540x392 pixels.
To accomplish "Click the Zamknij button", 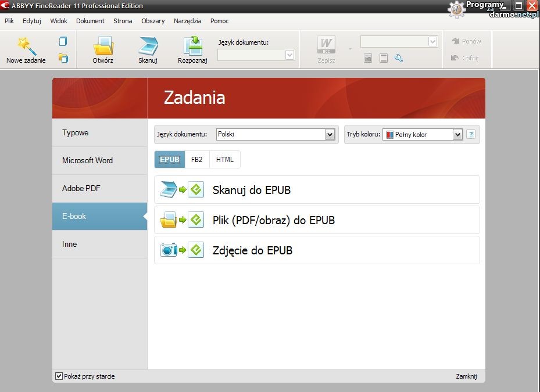I will [466, 376].
